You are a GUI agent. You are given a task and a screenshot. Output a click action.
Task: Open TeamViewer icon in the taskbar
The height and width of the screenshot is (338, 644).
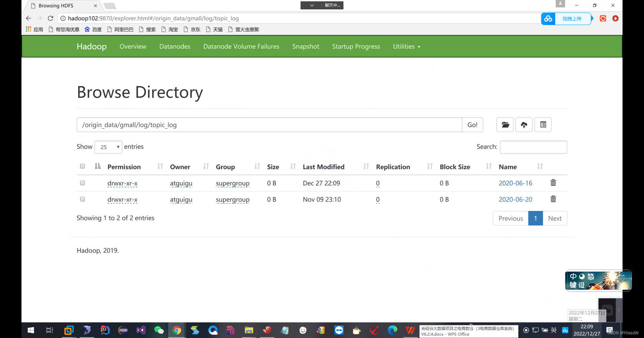pos(339,330)
